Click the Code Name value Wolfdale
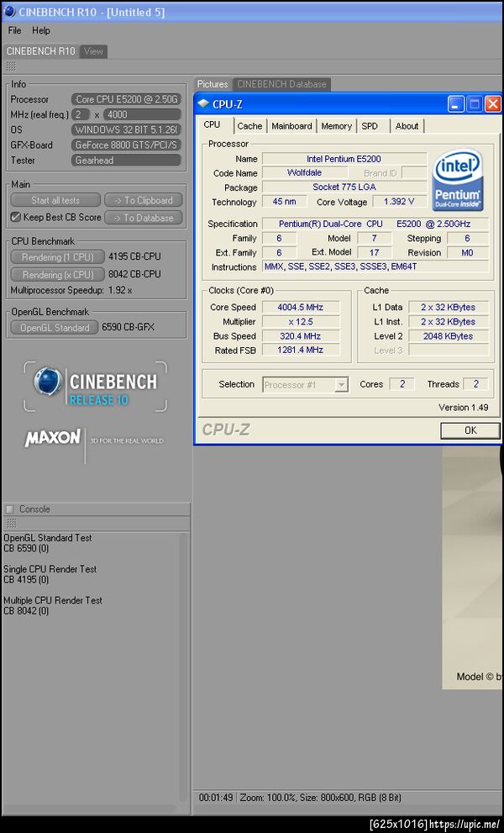This screenshot has width=504, height=833. coord(305,172)
